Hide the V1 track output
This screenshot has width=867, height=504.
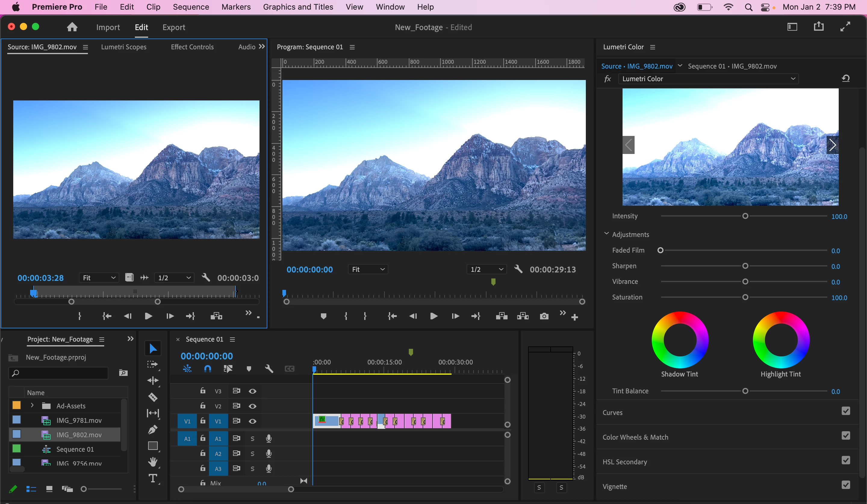point(253,421)
